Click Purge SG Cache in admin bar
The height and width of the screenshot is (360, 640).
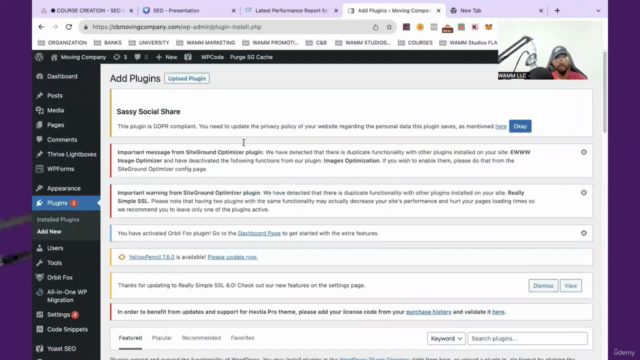click(251, 57)
